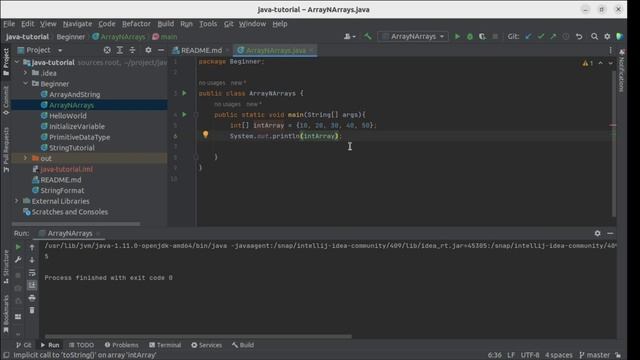Open Search Everywhere magnifier icon

[x=594, y=37]
